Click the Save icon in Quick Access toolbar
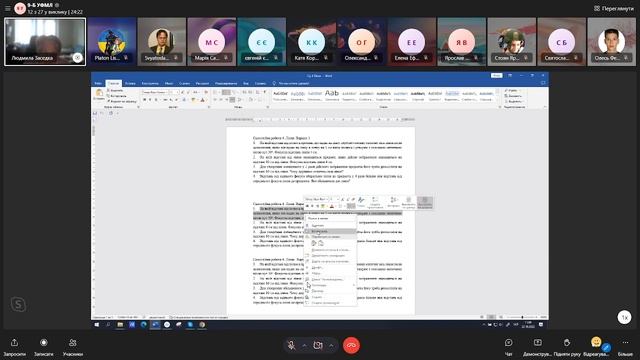640x360 pixels. [95, 113]
